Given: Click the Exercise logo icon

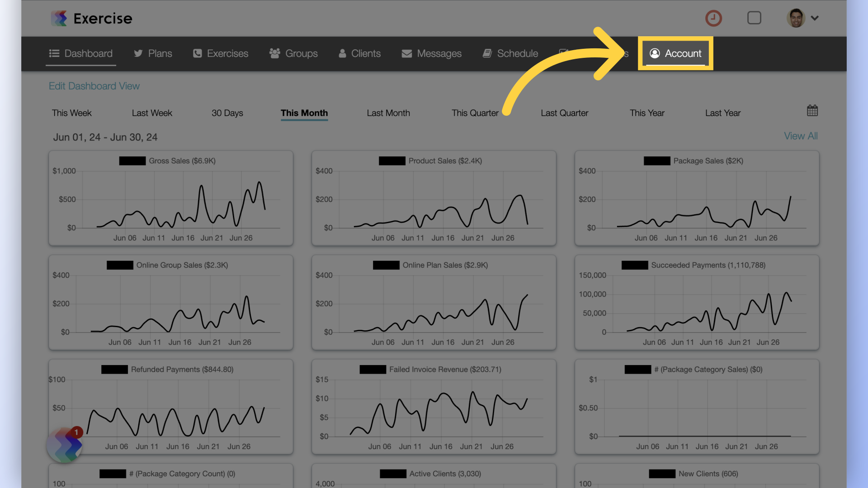Looking at the screenshot, I should point(59,19).
